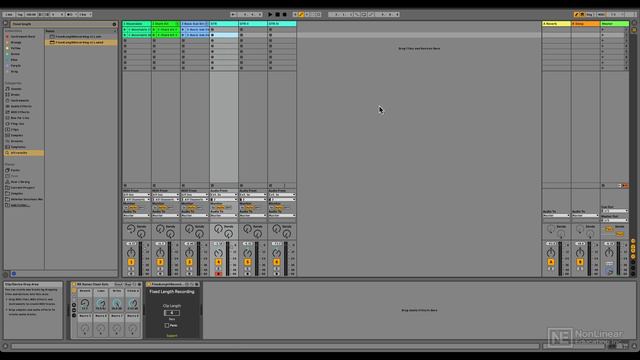Enable the Peek checkbox
Image resolution: width=640 pixels, height=360 pixels.
point(167,326)
